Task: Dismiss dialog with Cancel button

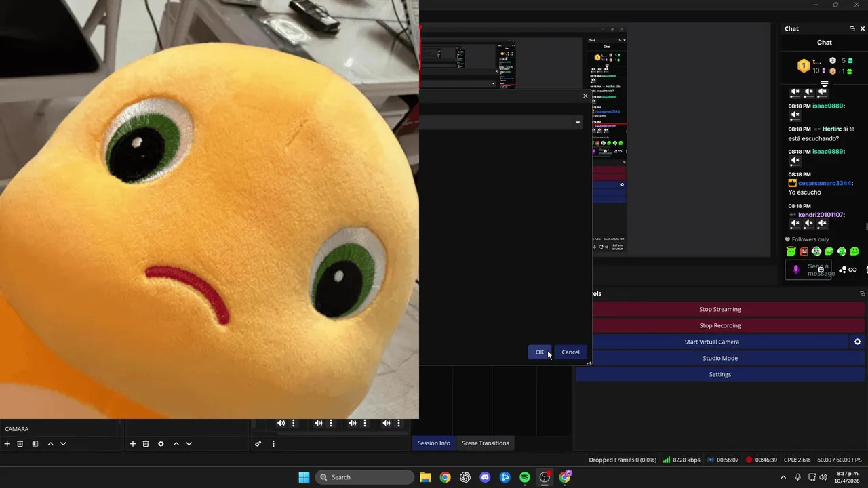Action: pos(570,352)
